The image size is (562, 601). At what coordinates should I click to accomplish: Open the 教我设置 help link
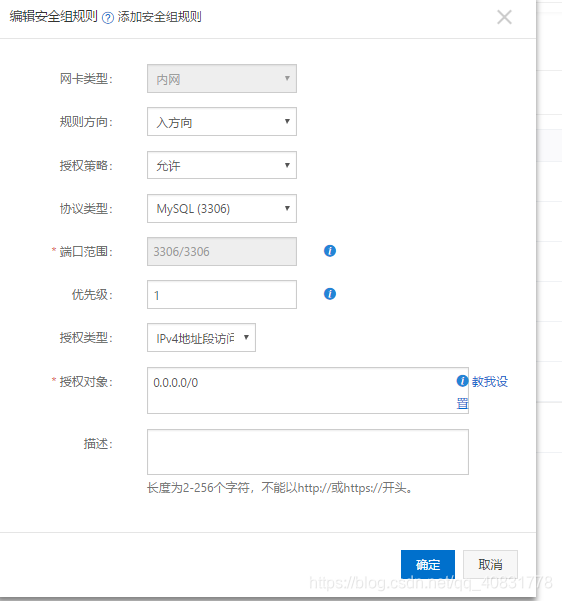[490, 381]
